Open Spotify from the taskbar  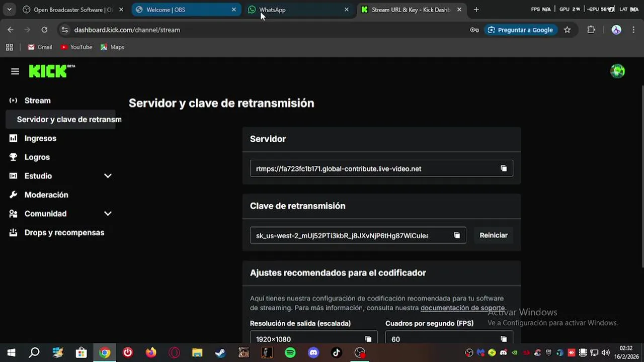[x=290, y=353]
